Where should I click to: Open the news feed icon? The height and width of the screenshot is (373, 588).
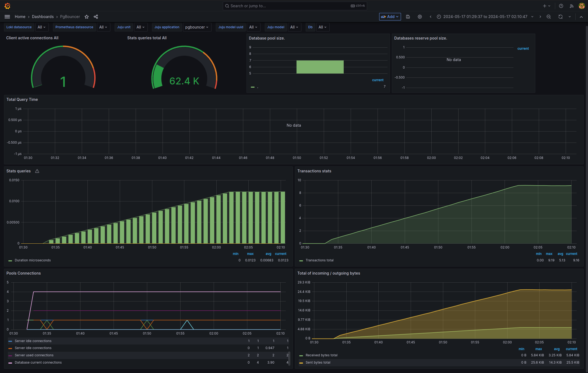click(572, 6)
